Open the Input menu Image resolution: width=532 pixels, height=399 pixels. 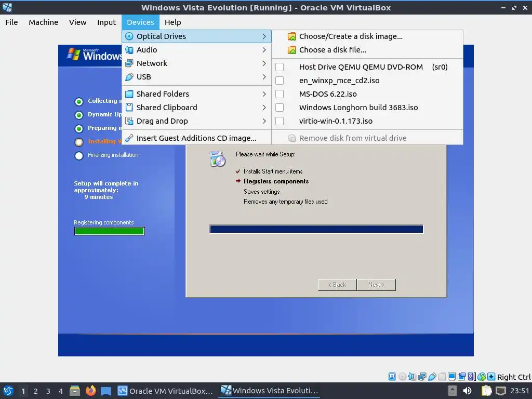107,22
